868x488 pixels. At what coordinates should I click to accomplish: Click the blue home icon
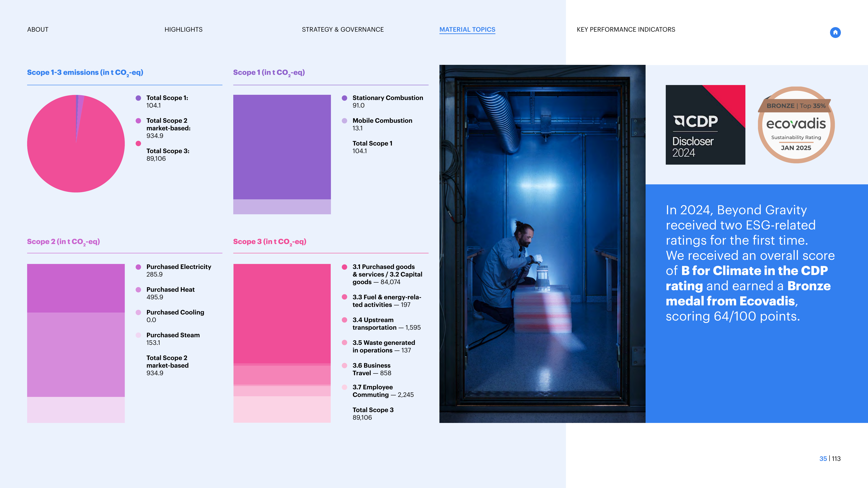coord(835,32)
